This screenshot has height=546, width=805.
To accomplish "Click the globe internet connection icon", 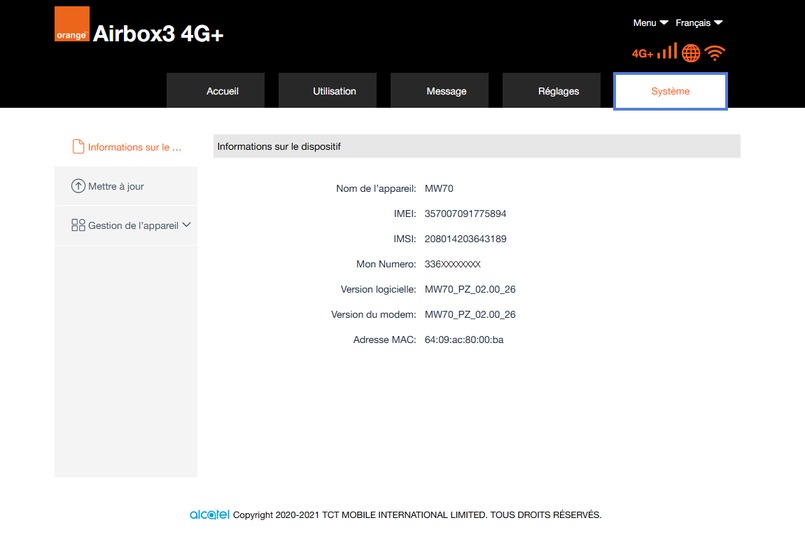I will 691,53.
